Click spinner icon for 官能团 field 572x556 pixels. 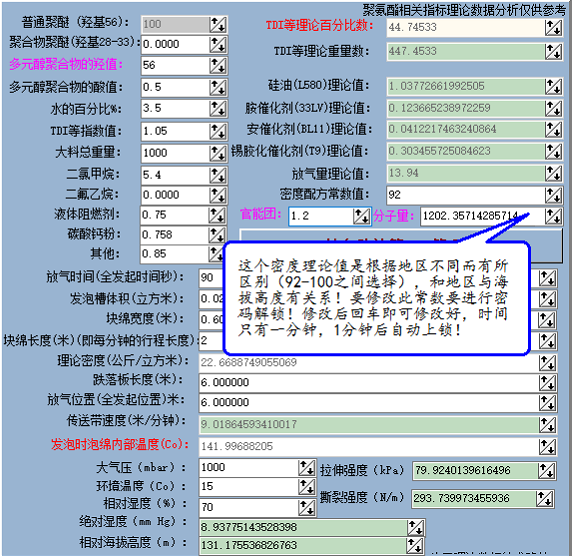pos(362,216)
